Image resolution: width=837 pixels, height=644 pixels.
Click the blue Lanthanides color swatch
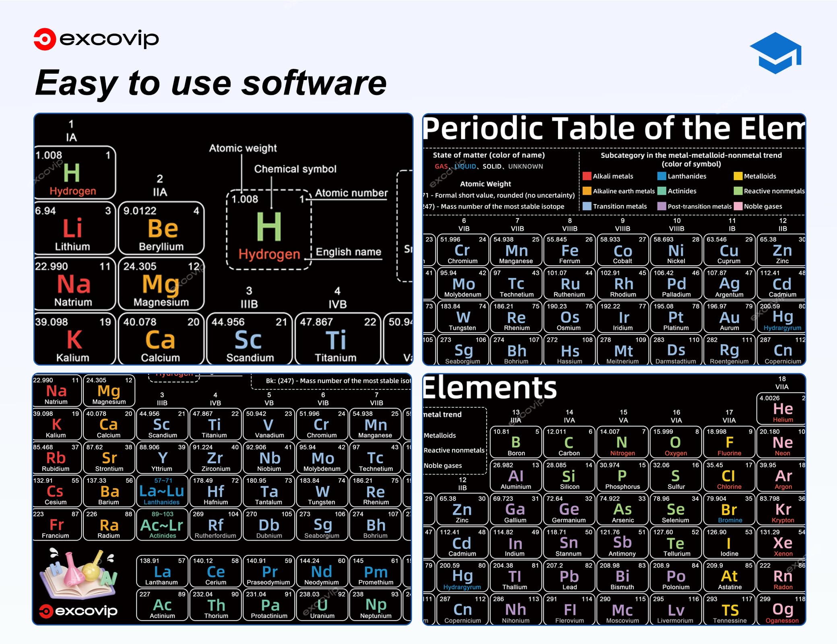[662, 176]
